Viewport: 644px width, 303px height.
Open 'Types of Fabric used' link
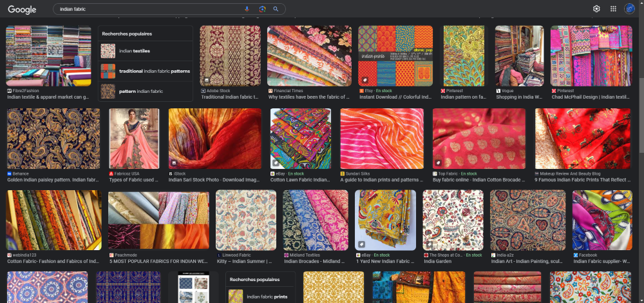click(133, 180)
